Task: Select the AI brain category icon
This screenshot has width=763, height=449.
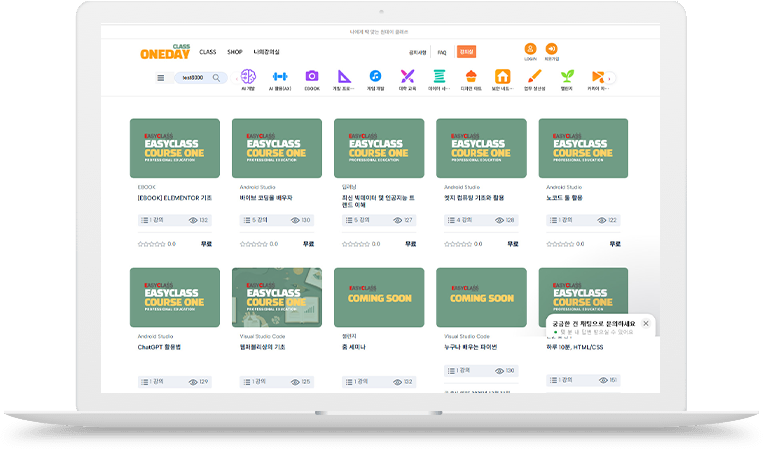Action: coord(249,76)
